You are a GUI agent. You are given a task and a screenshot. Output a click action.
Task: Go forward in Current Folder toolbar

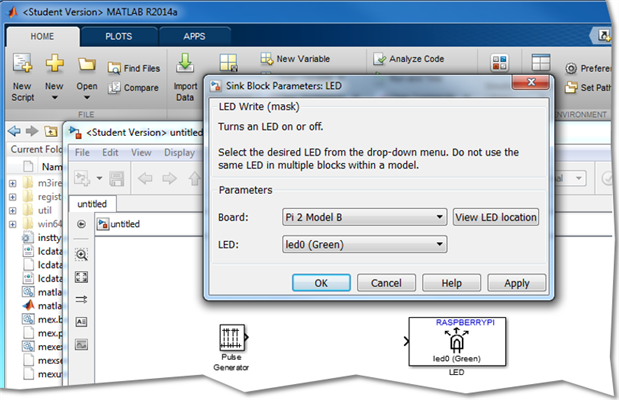point(32,131)
